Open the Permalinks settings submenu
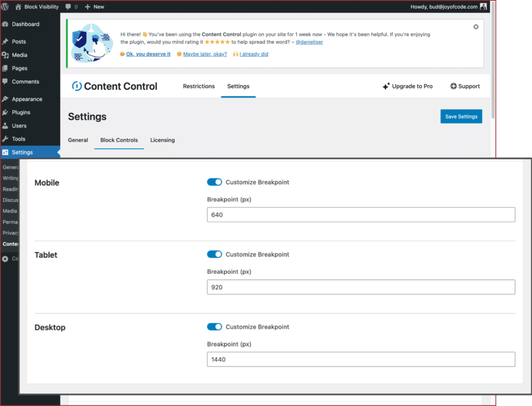This screenshot has width=532, height=406. [x=10, y=222]
